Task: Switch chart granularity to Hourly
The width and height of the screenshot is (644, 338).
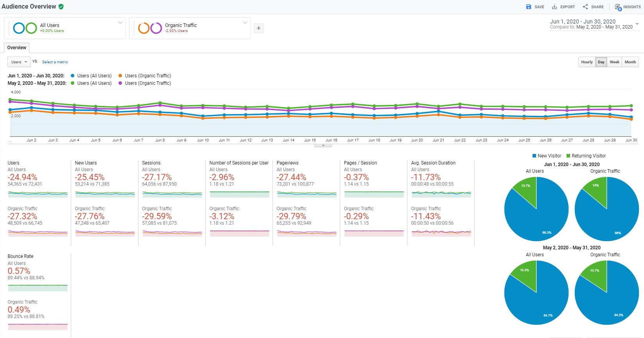Action: 587,62
